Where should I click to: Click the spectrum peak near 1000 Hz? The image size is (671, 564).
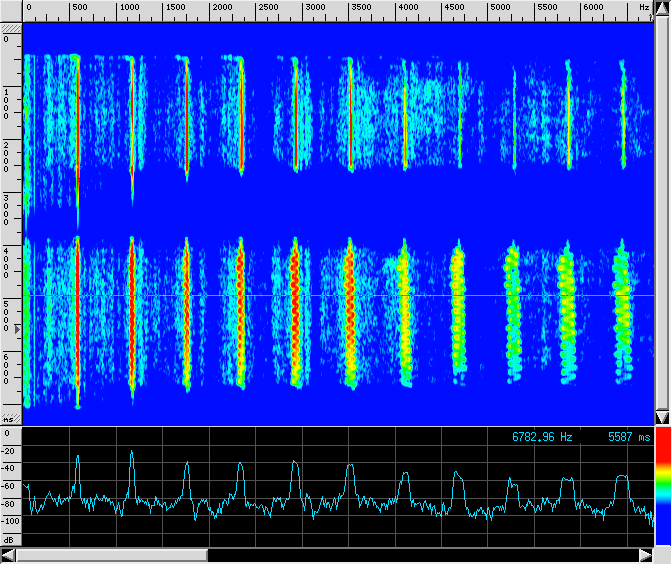(x=132, y=453)
